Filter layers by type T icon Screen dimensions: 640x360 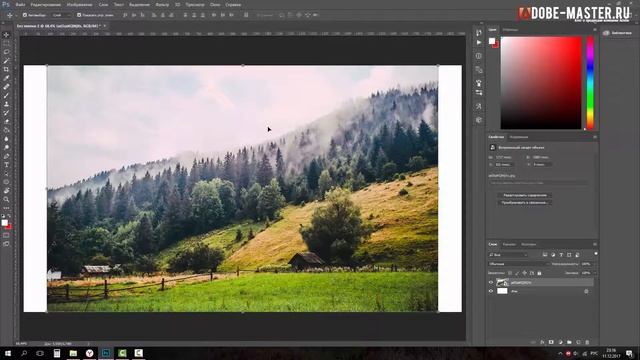click(x=561, y=255)
